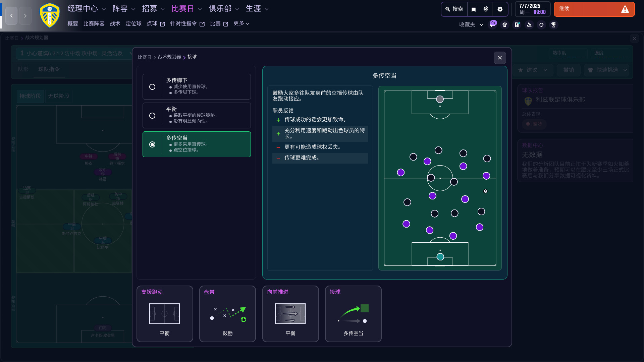Click the Leeds United club badge
This screenshot has width=644, height=362.
[x=50, y=15]
